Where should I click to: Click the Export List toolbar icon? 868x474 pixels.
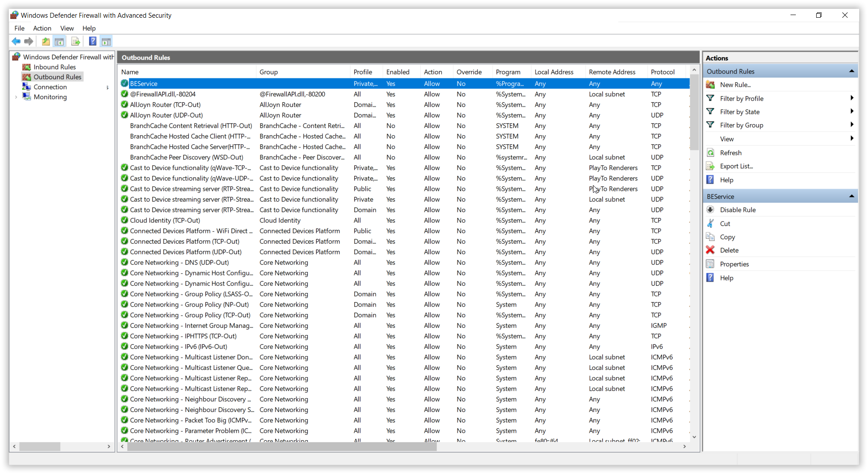(x=76, y=42)
